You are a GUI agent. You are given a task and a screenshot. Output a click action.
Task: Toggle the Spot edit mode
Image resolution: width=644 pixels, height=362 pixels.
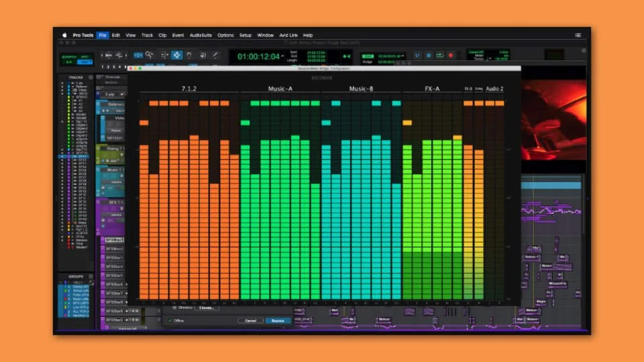click(85, 56)
